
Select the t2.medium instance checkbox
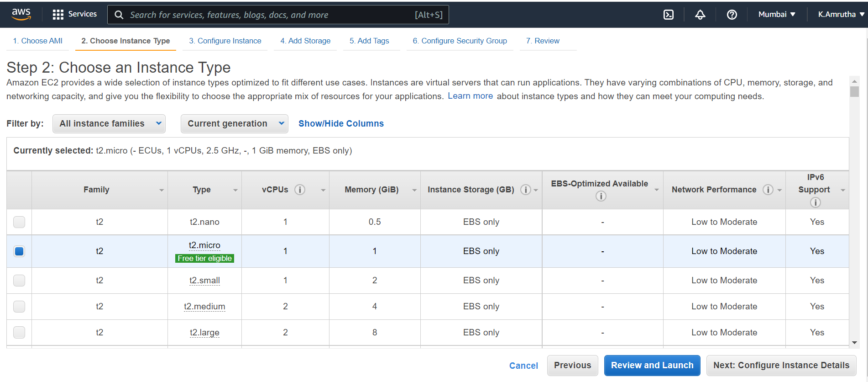point(19,307)
